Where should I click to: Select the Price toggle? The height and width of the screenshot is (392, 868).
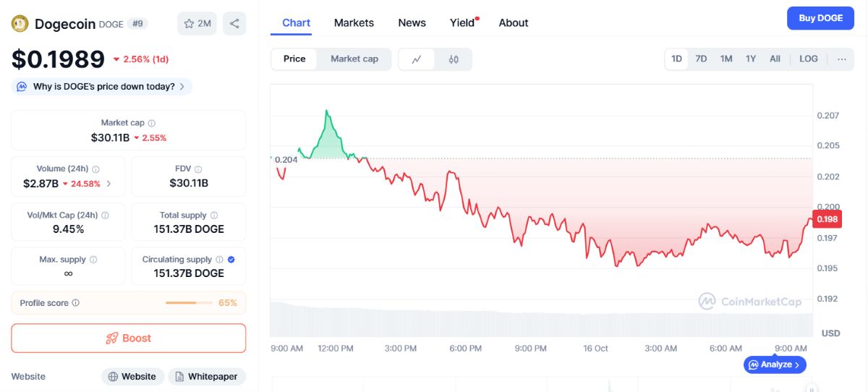[x=294, y=59]
